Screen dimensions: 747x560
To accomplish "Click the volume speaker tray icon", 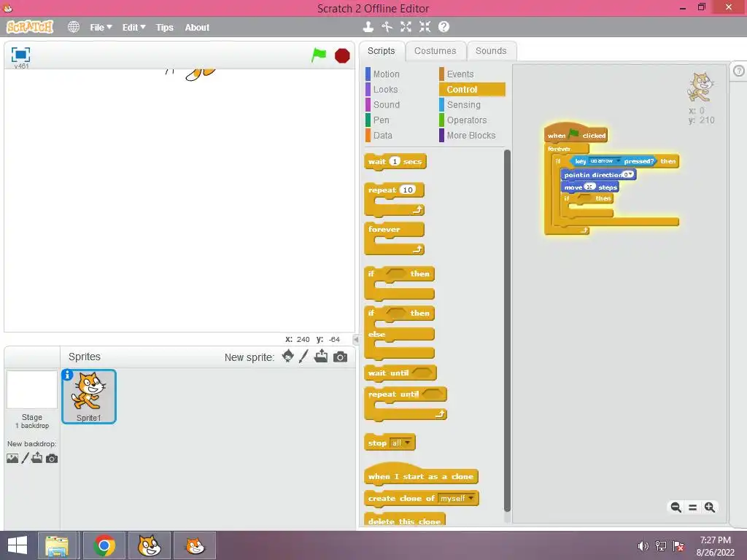I will [x=643, y=545].
